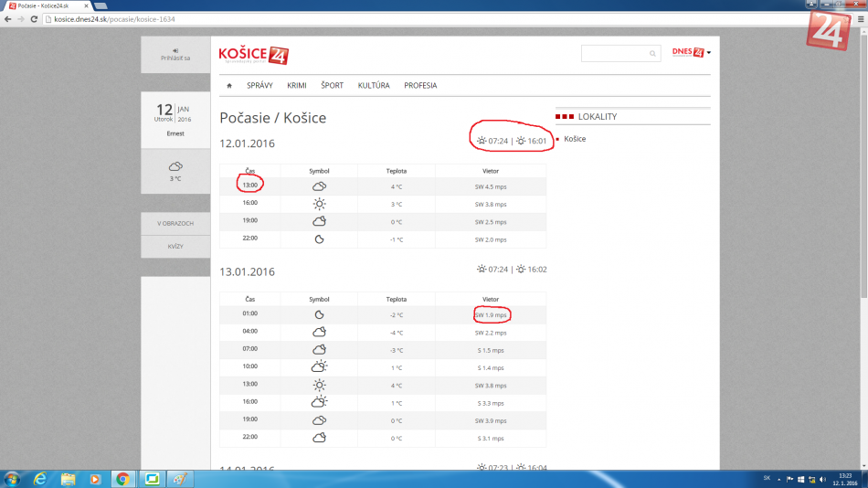Open the KRIMI section
The width and height of the screenshot is (868, 488).
(x=296, y=86)
